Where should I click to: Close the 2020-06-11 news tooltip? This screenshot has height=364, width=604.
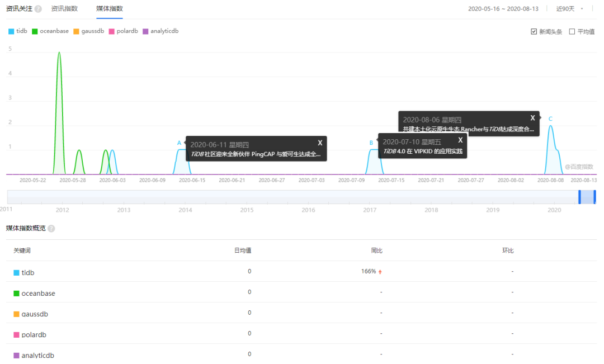tap(320, 143)
